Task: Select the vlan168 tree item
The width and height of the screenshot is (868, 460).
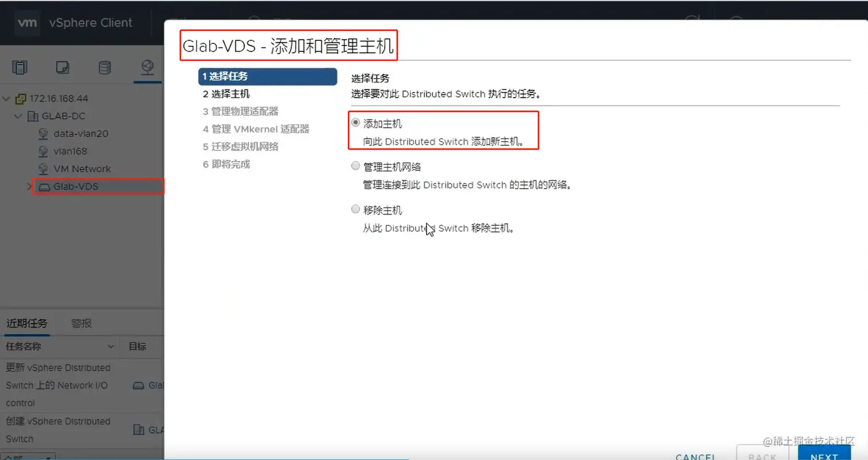Action: point(70,151)
